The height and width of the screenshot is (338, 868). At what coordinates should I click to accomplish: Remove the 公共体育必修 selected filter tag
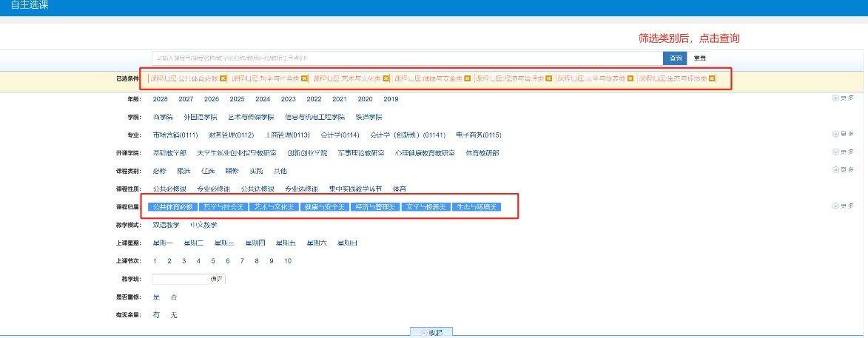click(223, 78)
